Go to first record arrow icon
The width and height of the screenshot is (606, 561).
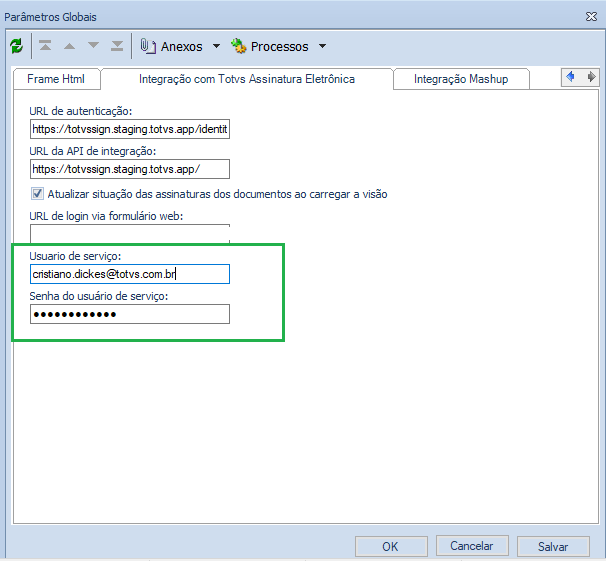pos(45,46)
